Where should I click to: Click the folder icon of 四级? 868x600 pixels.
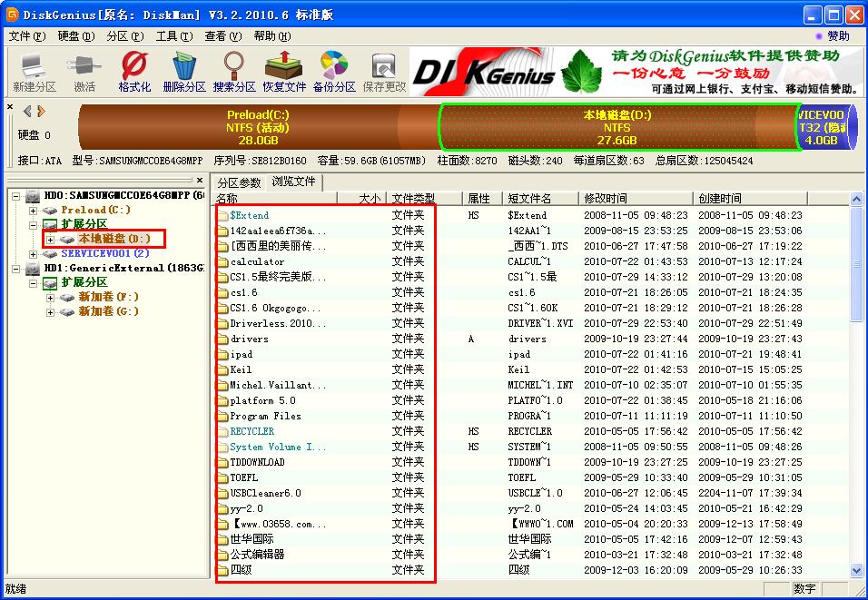[x=222, y=570]
